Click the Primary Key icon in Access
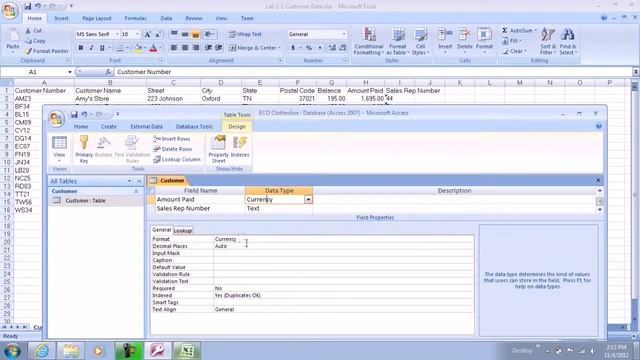The height and width of the screenshot is (360, 640). coord(84,149)
